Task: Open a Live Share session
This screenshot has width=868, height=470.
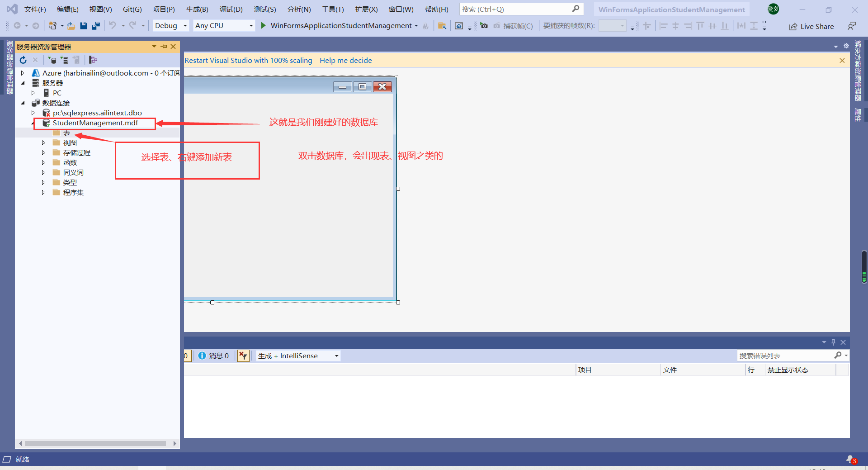Action: [x=811, y=26]
